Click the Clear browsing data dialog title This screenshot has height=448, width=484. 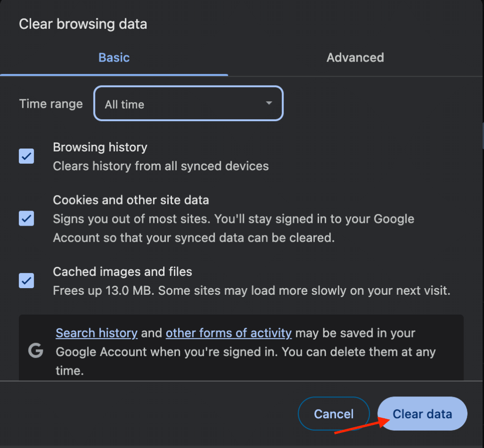[x=83, y=24]
